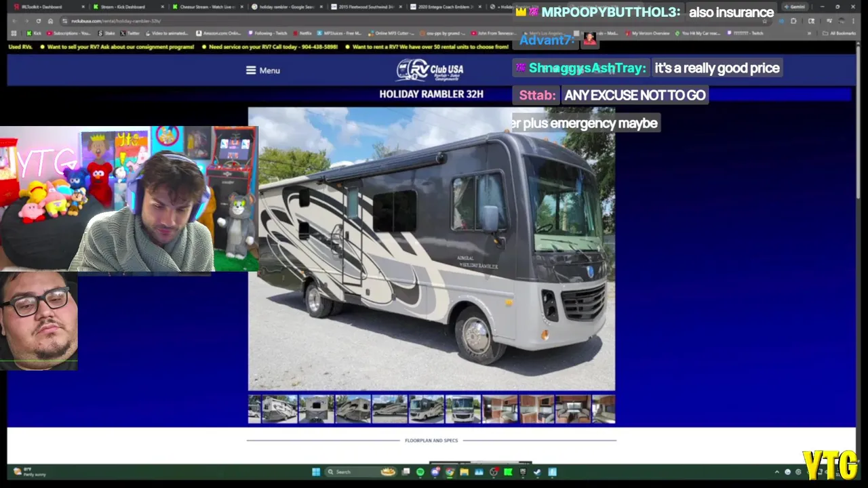This screenshot has width=868, height=488.
Task: Open the Following - Twitch bookmark
Action: [268, 33]
